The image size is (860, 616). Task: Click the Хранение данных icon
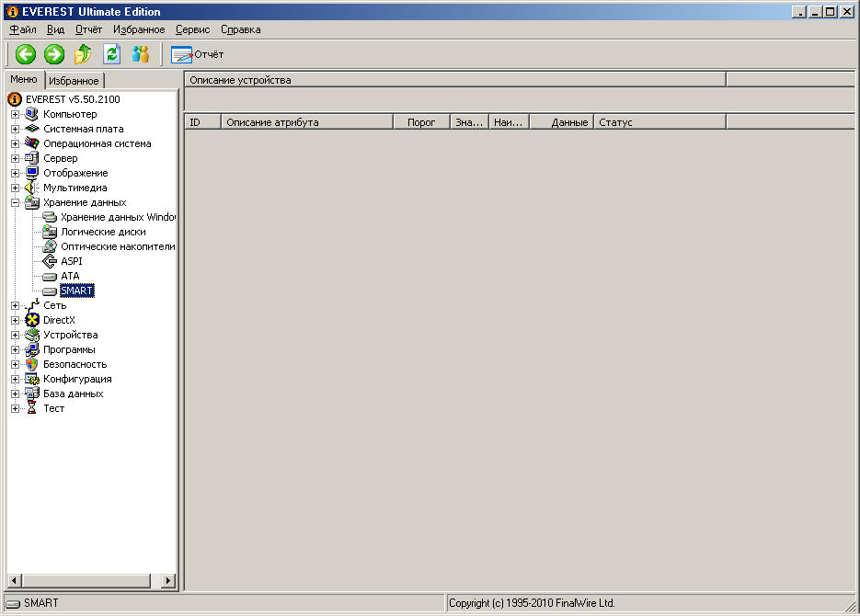point(32,202)
